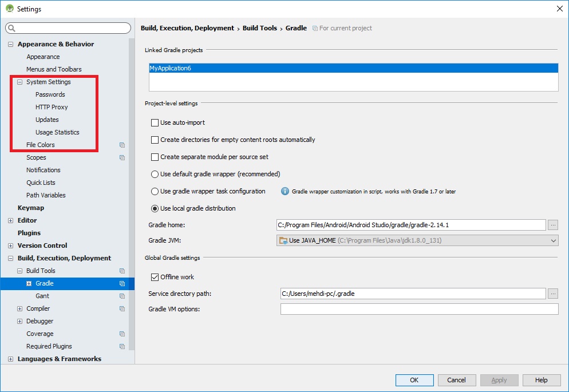Expand the Editor section

[x=10, y=220]
